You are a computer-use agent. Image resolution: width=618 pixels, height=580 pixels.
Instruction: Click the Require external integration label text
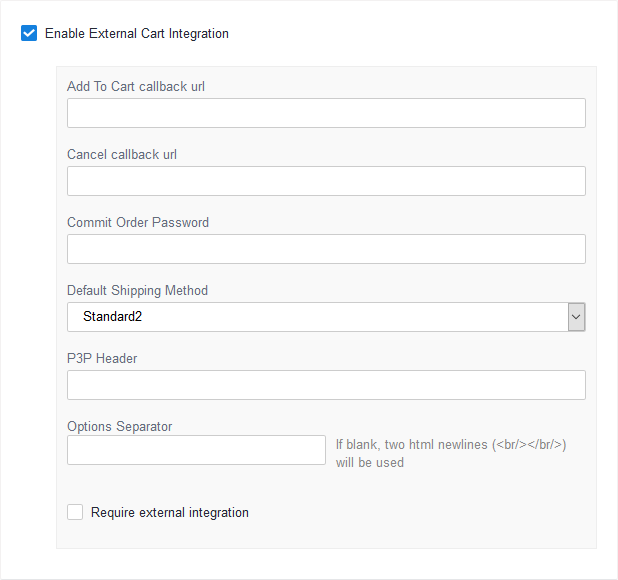(x=170, y=513)
